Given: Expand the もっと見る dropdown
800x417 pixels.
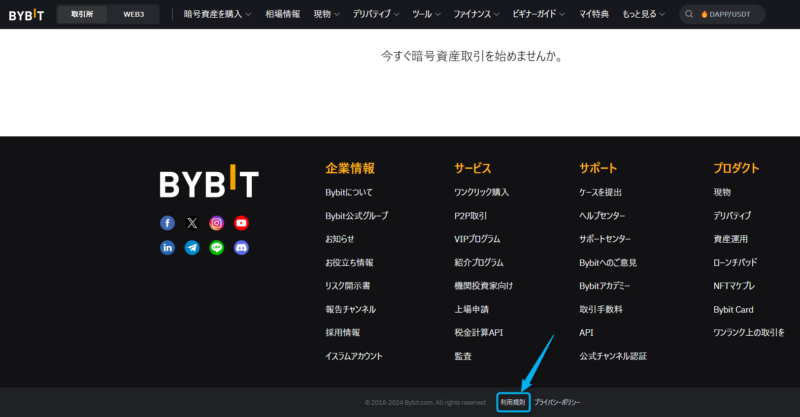Looking at the screenshot, I should coord(643,14).
